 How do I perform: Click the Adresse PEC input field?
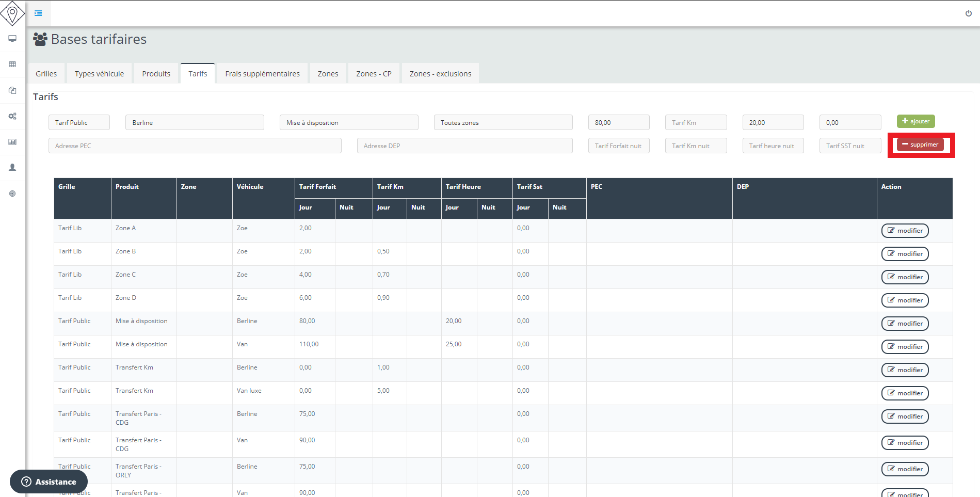[195, 146]
